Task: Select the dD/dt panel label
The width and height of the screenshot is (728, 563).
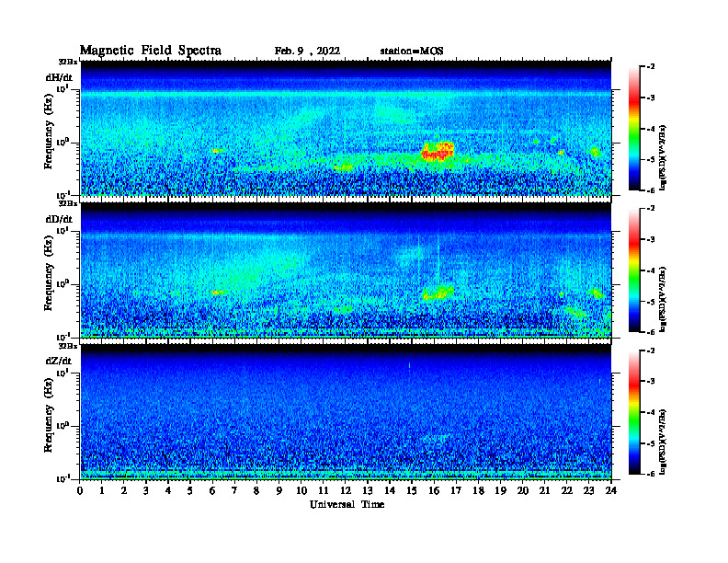Action: pyautogui.click(x=59, y=219)
